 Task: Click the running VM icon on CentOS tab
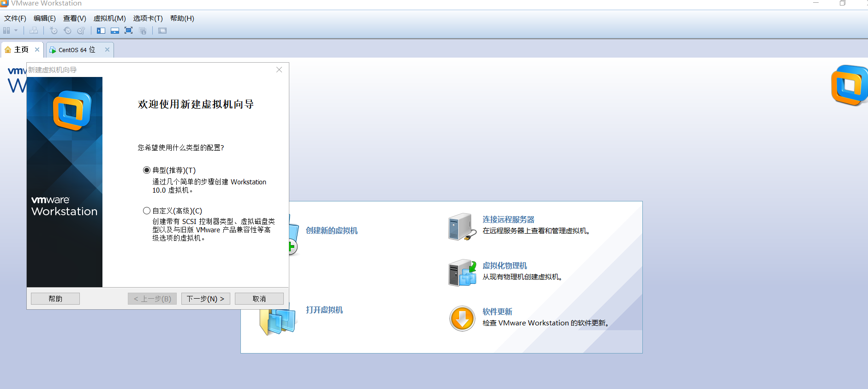[x=53, y=50]
